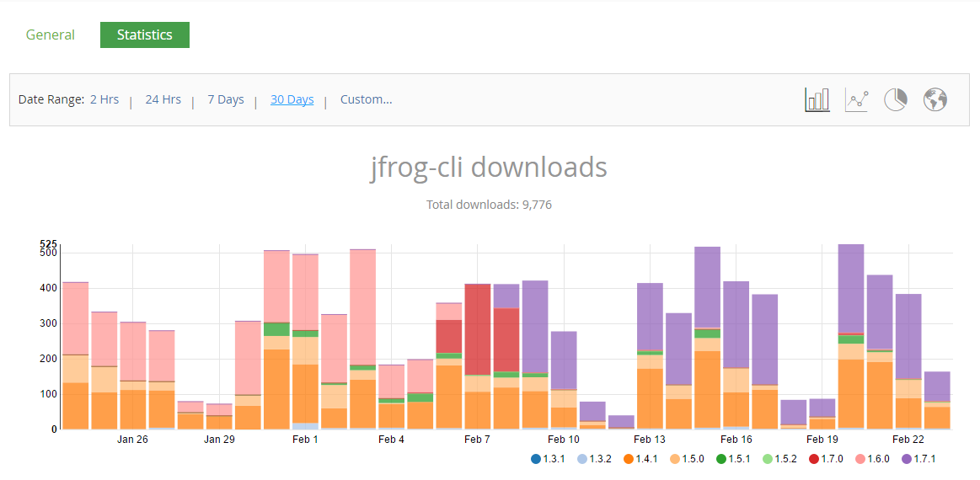The width and height of the screenshot is (980, 480).
Task: Select the Statistics tab
Action: click(144, 35)
